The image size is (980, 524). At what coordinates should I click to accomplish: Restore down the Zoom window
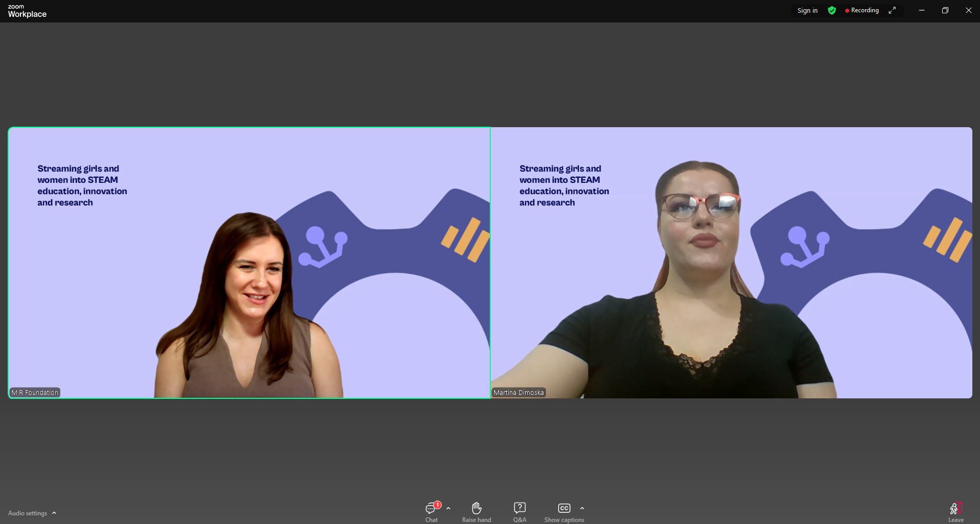point(945,10)
